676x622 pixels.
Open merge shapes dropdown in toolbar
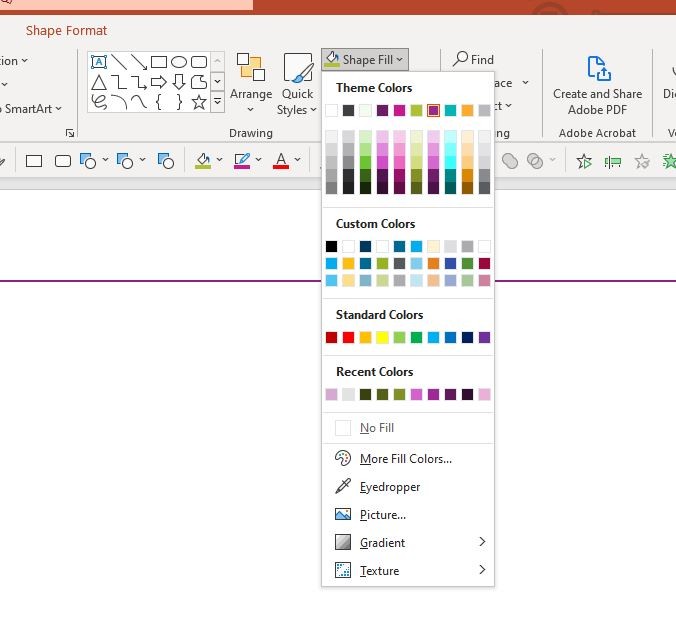552,160
